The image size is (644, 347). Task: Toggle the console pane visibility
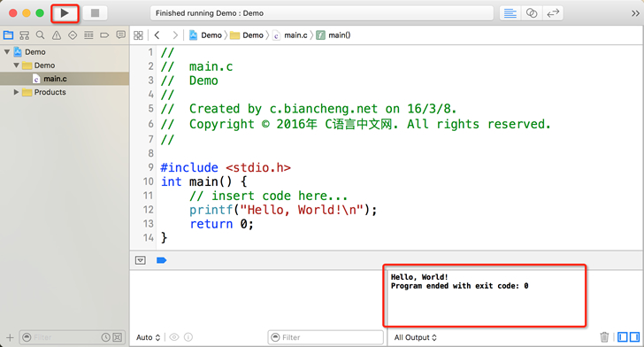point(634,337)
